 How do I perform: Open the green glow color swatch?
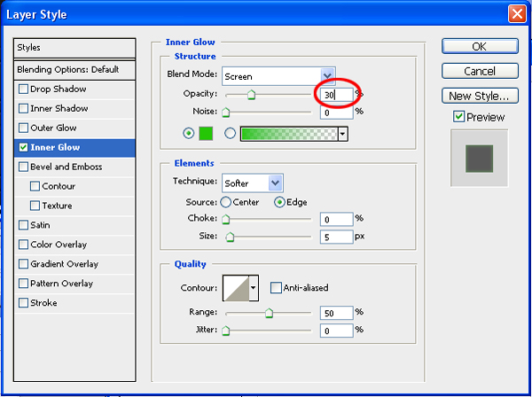pyautogui.click(x=206, y=134)
